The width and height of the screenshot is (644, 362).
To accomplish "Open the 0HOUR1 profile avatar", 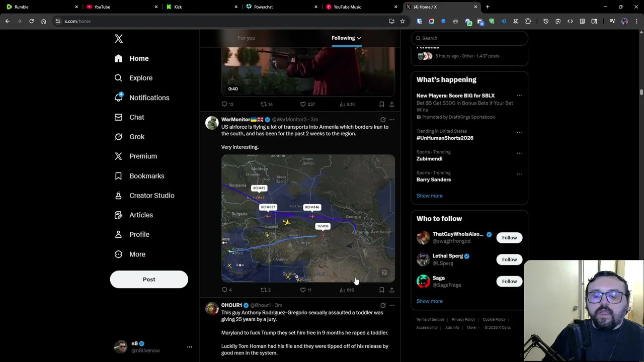I will click(x=212, y=308).
